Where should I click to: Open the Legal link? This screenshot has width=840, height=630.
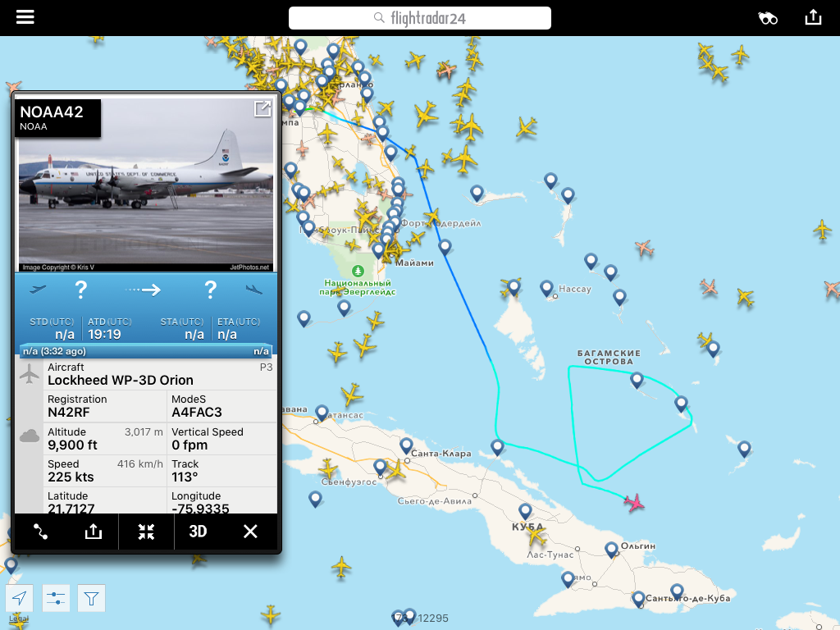pyautogui.click(x=18, y=619)
